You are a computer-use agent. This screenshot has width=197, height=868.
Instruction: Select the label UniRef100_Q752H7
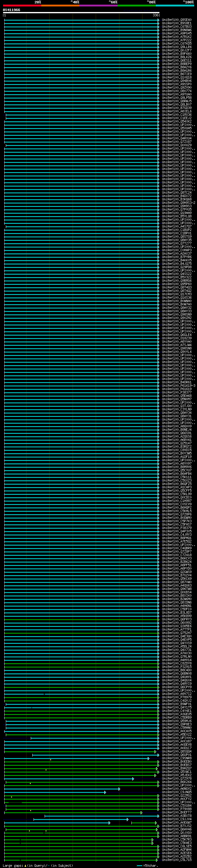click(x=176, y=633)
